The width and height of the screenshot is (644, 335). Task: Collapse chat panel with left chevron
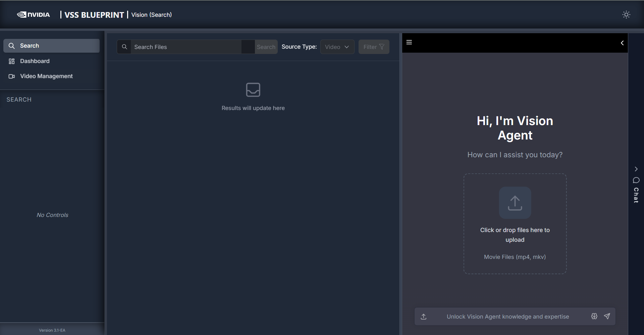pos(622,43)
